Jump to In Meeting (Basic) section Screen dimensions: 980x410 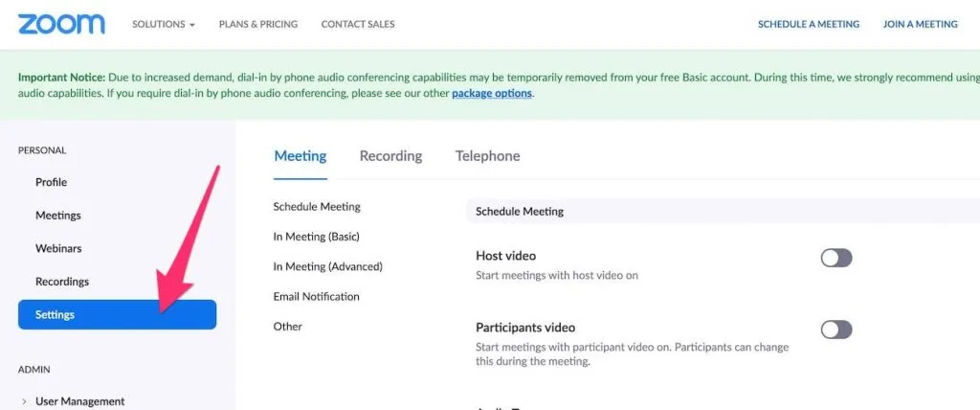[316, 237]
